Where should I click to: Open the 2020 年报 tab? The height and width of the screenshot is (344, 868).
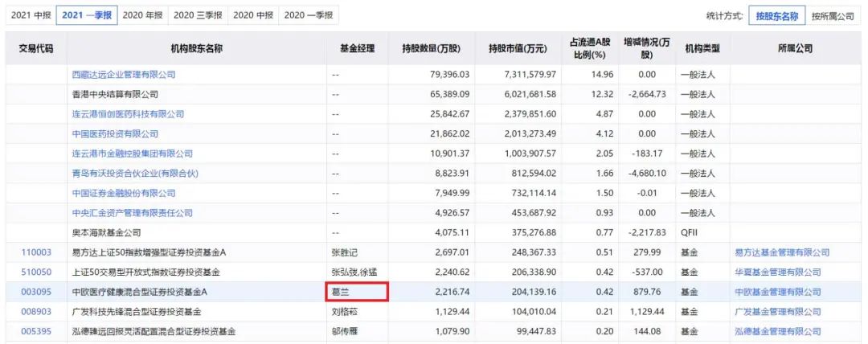143,15
